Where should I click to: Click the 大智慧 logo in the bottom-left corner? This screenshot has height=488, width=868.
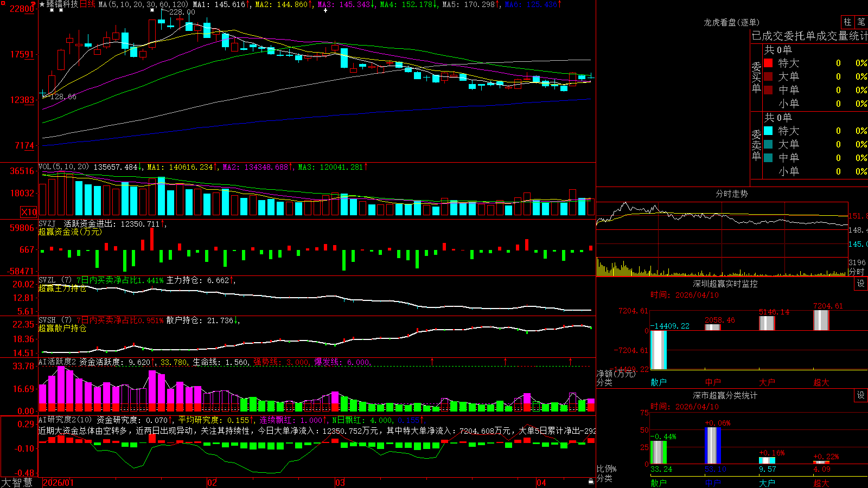click(17, 483)
